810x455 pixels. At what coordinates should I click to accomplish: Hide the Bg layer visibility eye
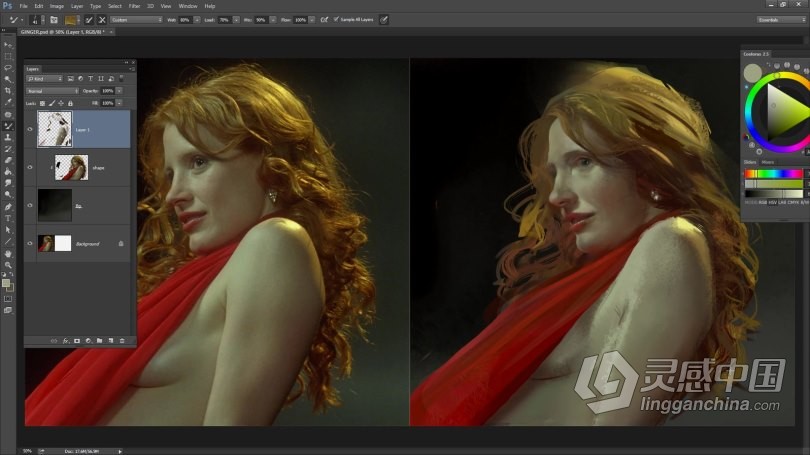click(30, 206)
